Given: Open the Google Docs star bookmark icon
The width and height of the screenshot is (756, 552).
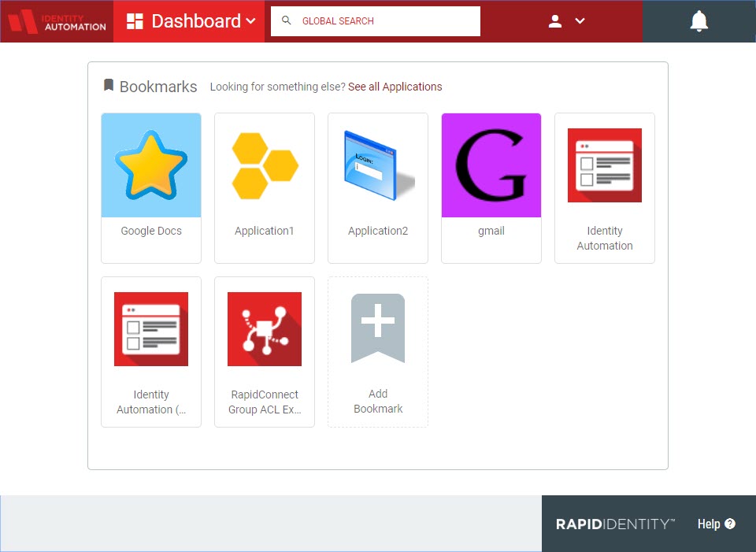Looking at the screenshot, I should (151, 165).
